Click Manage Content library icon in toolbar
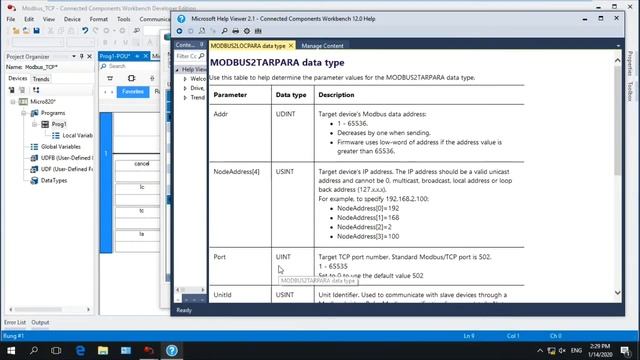 point(258,31)
